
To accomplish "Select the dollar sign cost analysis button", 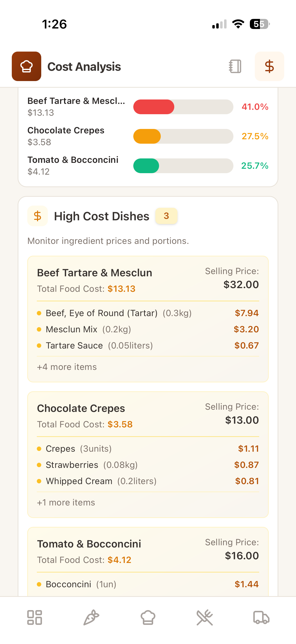I will click(x=269, y=66).
